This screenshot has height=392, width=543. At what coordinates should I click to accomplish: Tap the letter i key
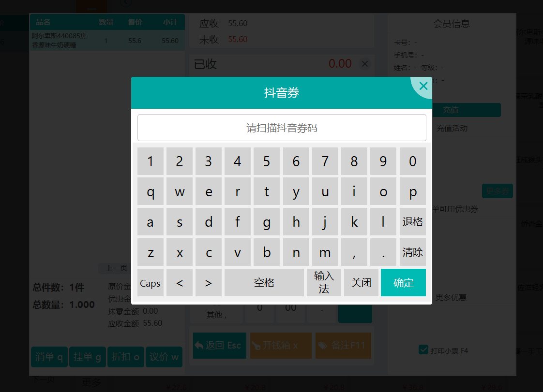[354, 191]
